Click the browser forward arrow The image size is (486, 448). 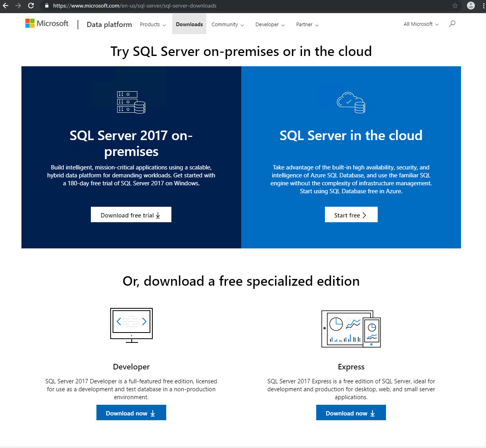click(x=18, y=6)
